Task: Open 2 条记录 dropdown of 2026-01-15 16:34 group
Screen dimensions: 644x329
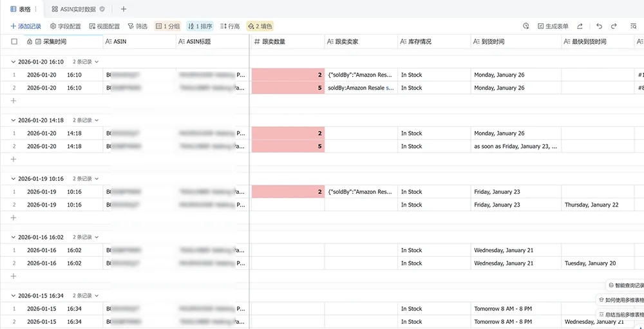Action: (86, 296)
